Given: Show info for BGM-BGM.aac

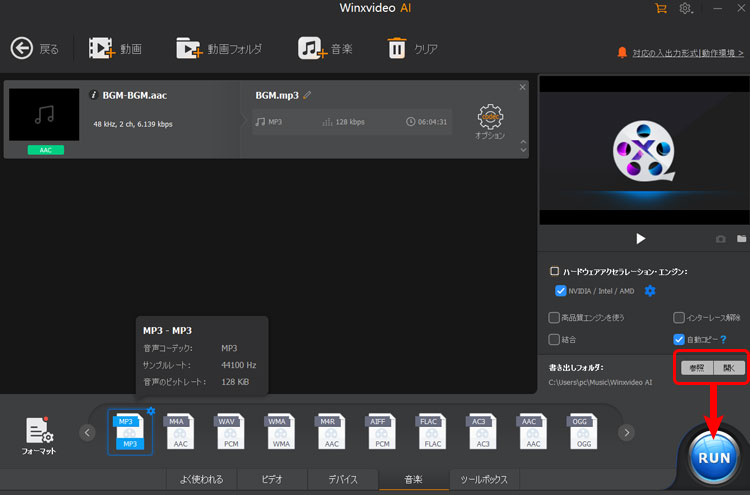Looking at the screenshot, I should 93,95.
